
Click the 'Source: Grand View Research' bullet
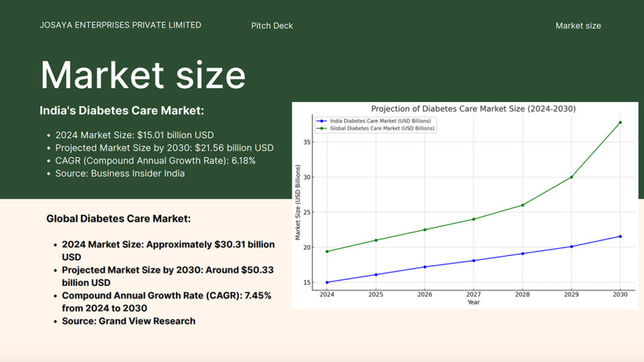point(128,321)
